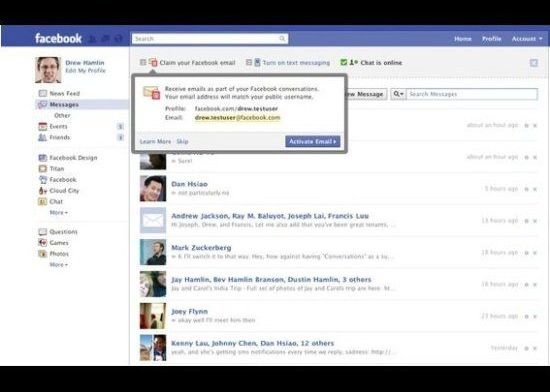550x392 pixels.
Task: Click the Friends people icon
Action: click(x=42, y=137)
